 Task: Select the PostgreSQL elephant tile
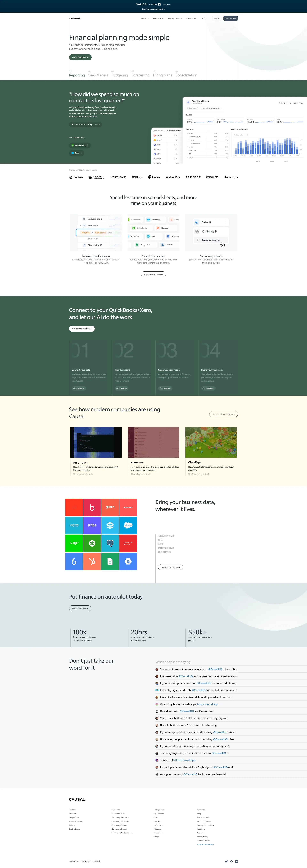tap(110, 543)
